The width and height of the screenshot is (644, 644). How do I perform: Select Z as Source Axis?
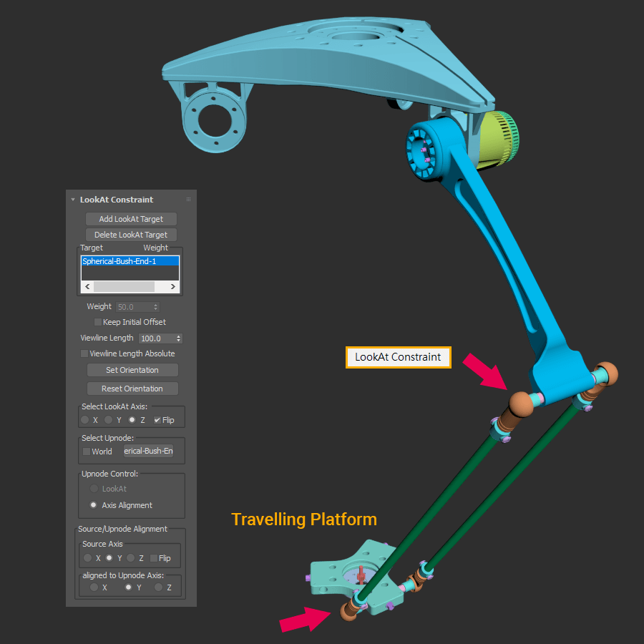131,557
